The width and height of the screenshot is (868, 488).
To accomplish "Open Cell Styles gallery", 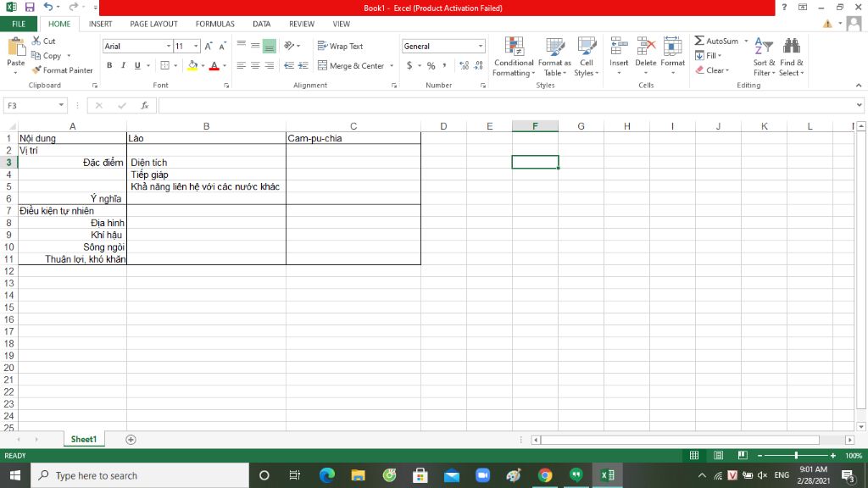I will (587, 57).
